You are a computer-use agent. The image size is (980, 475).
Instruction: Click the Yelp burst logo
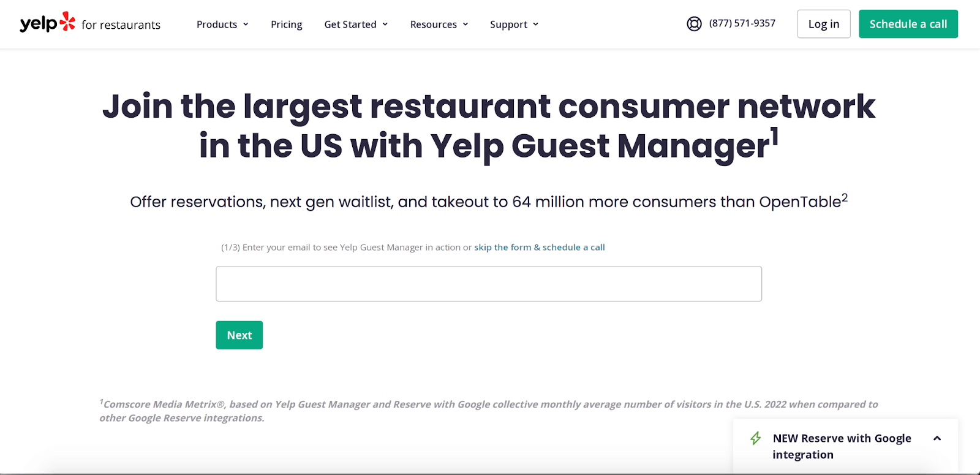[x=67, y=21]
